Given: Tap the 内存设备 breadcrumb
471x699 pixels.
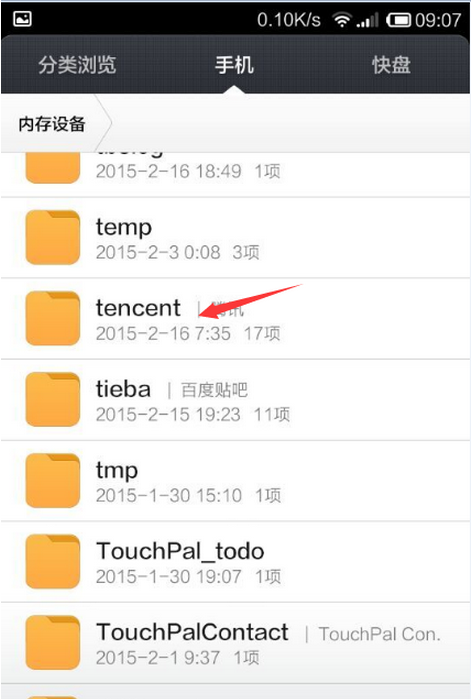Looking at the screenshot, I should pyautogui.click(x=52, y=124).
